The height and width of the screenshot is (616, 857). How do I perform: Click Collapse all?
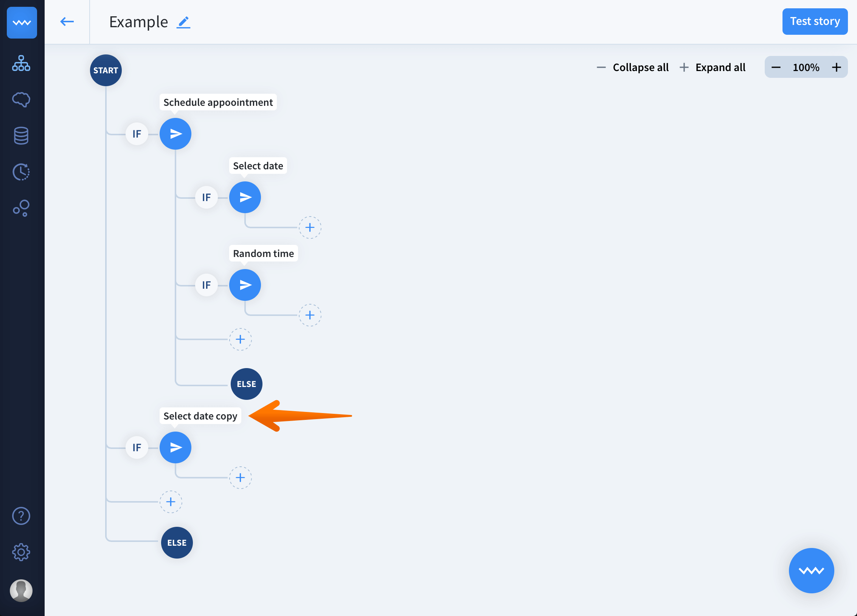(x=633, y=68)
